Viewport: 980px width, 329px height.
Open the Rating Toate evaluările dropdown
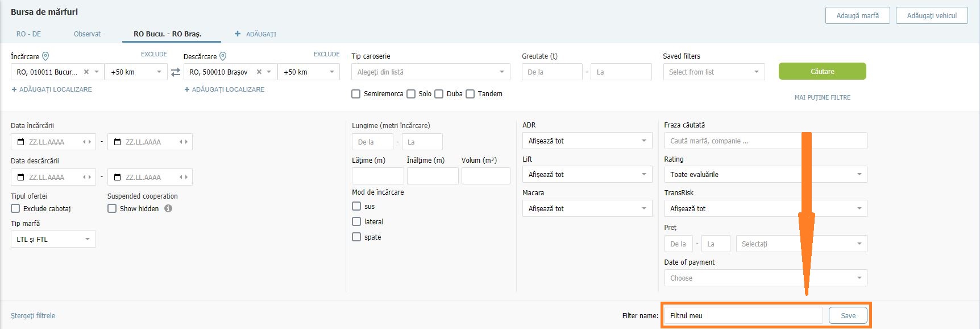tap(766, 174)
